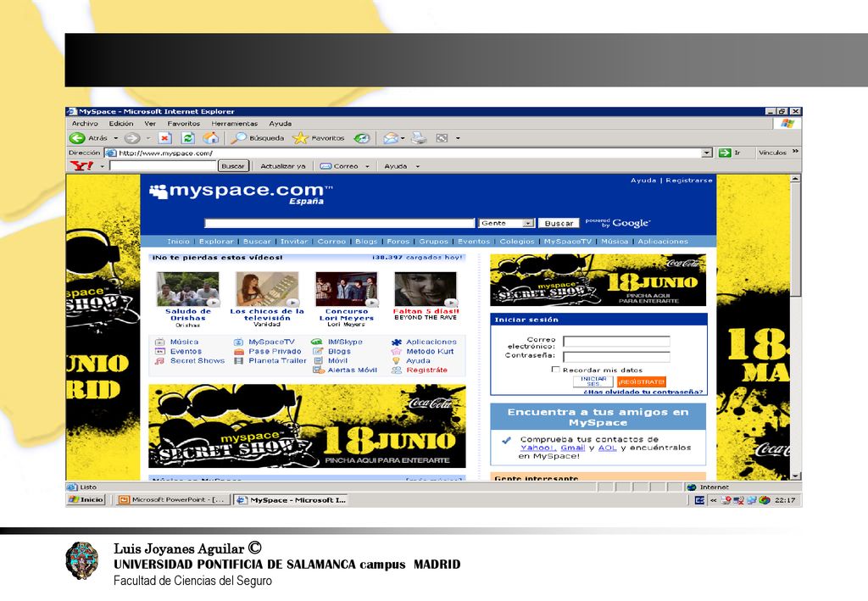Click the Forward arrow icon in toolbar
This screenshot has height=601, width=868.
tap(131, 138)
